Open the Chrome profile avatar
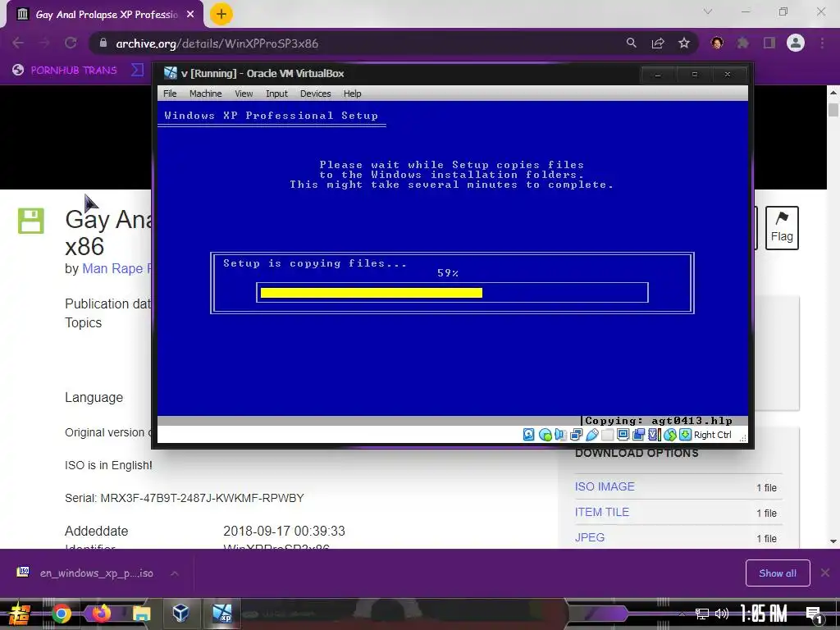 [x=796, y=43]
